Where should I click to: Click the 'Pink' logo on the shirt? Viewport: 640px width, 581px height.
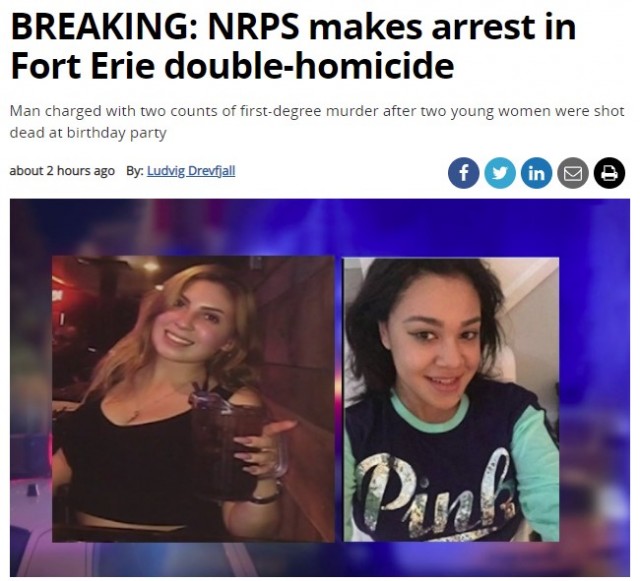[435, 490]
